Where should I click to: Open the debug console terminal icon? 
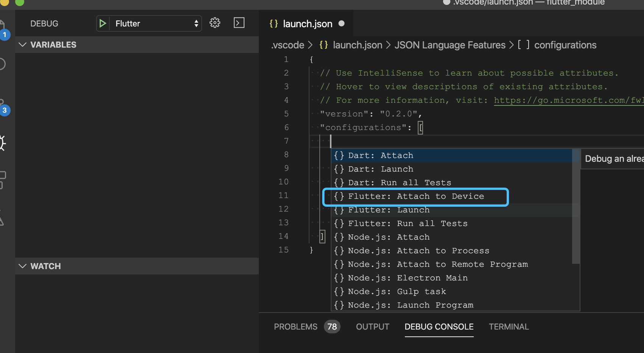pos(239,23)
